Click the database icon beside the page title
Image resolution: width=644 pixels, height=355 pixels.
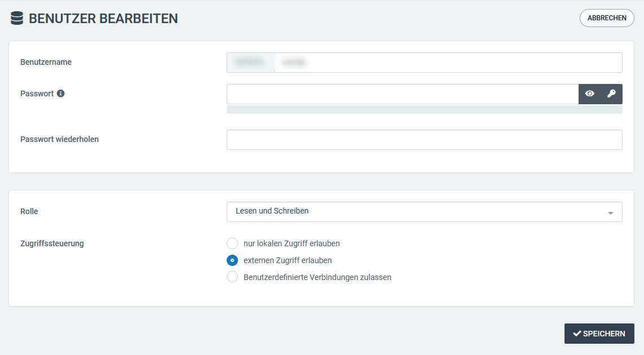(x=17, y=19)
